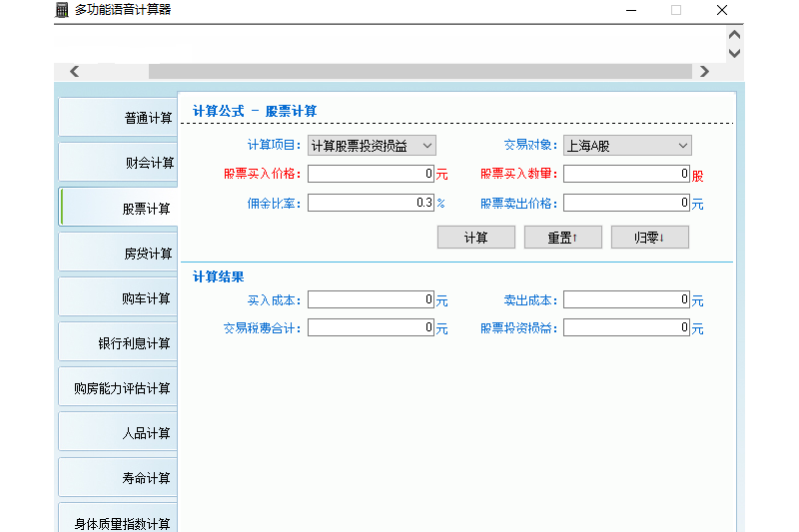Click the up arrow of the display scrollbar
This screenshot has width=799, height=532.
[x=734, y=35]
